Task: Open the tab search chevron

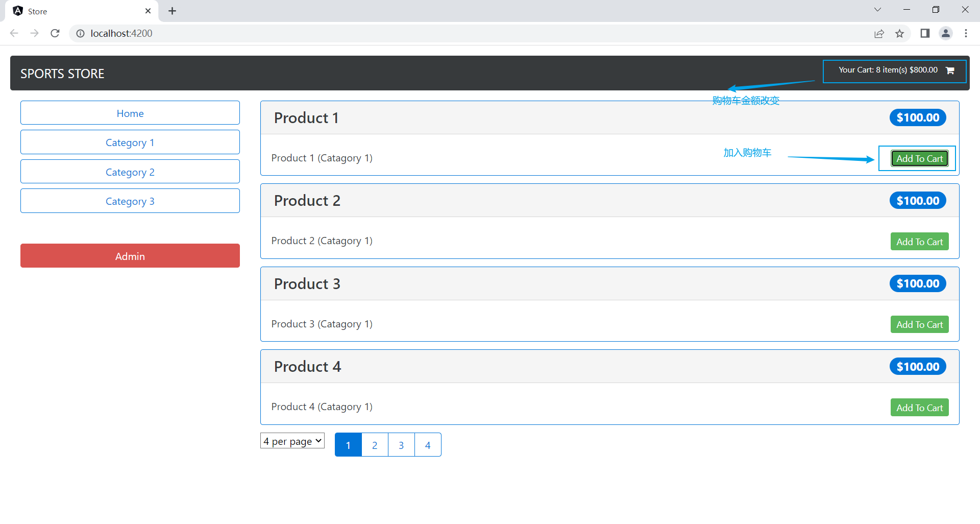Action: 877,10
